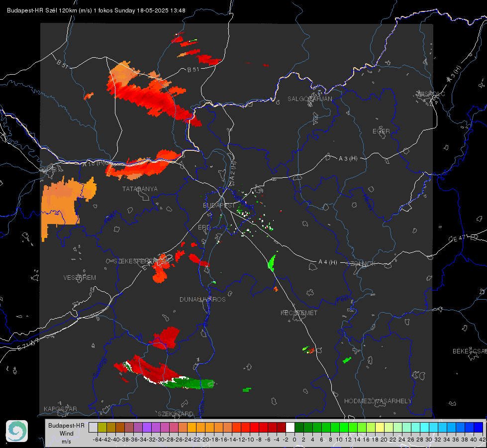
Task: Select the KAPOSVÁR city label
Action: pyautogui.click(x=60, y=409)
